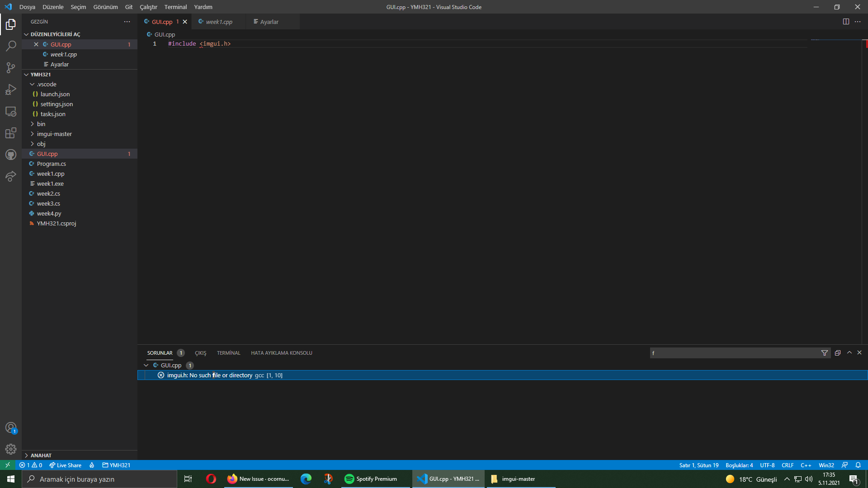Split the editor to the right
Screen dimensions: 868x488
[846, 22]
